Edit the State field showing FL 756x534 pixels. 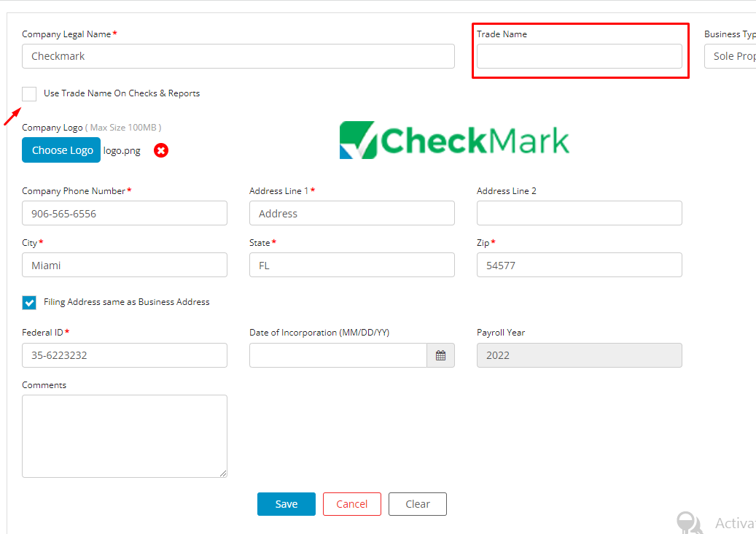(x=352, y=265)
